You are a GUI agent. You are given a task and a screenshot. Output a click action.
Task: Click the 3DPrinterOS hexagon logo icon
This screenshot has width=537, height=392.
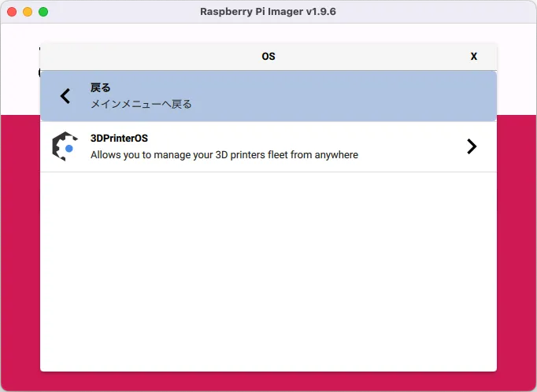pos(65,146)
